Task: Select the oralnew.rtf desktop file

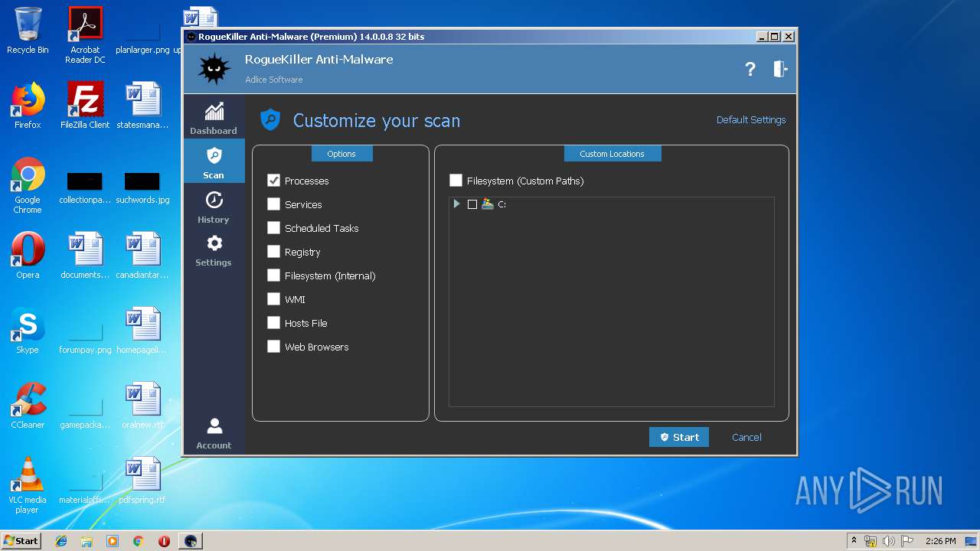Action: point(142,406)
